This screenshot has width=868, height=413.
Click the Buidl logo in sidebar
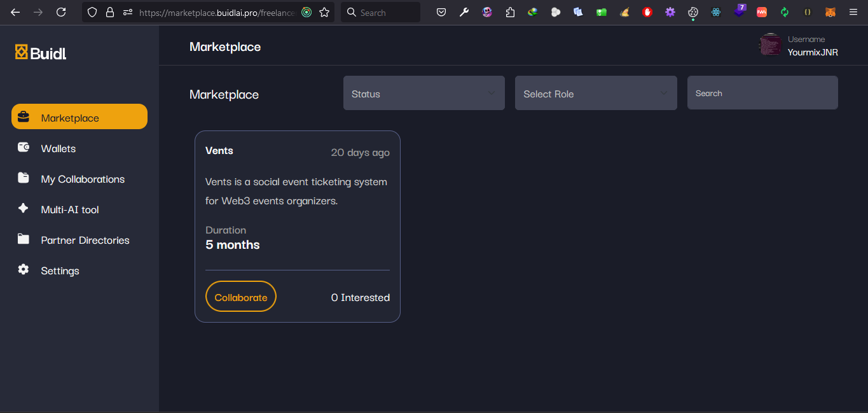[x=41, y=53]
